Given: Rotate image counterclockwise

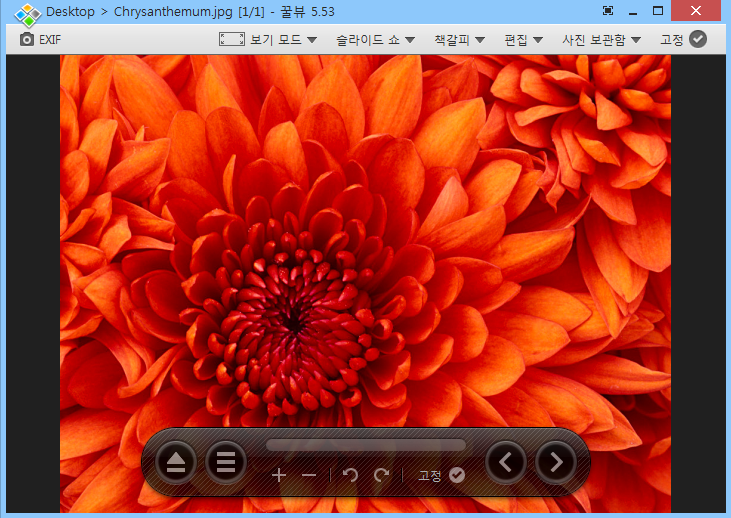Looking at the screenshot, I should tap(350, 475).
